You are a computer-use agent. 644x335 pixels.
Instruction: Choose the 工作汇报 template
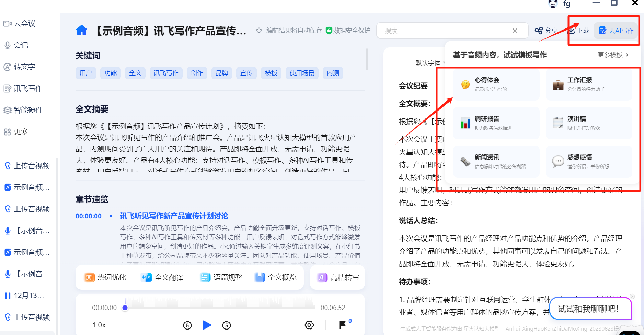(589, 84)
